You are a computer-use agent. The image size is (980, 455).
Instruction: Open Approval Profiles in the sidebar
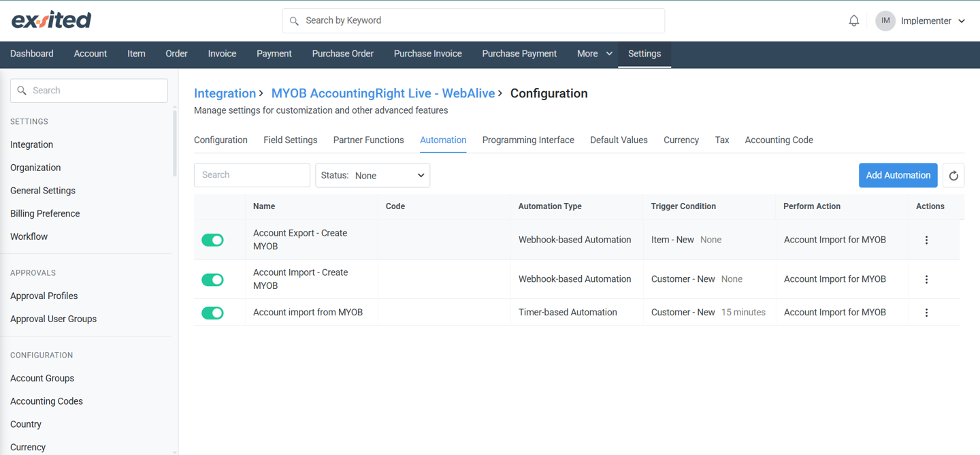point(44,296)
